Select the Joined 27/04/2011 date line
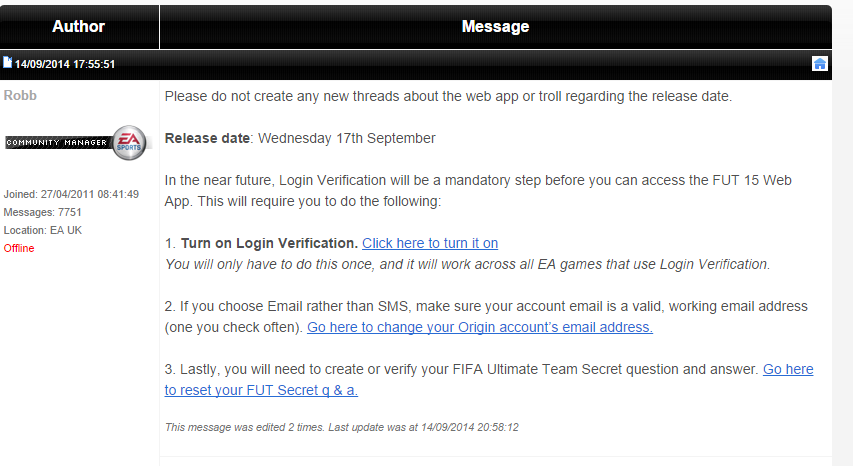This screenshot has width=853, height=466. (71, 194)
